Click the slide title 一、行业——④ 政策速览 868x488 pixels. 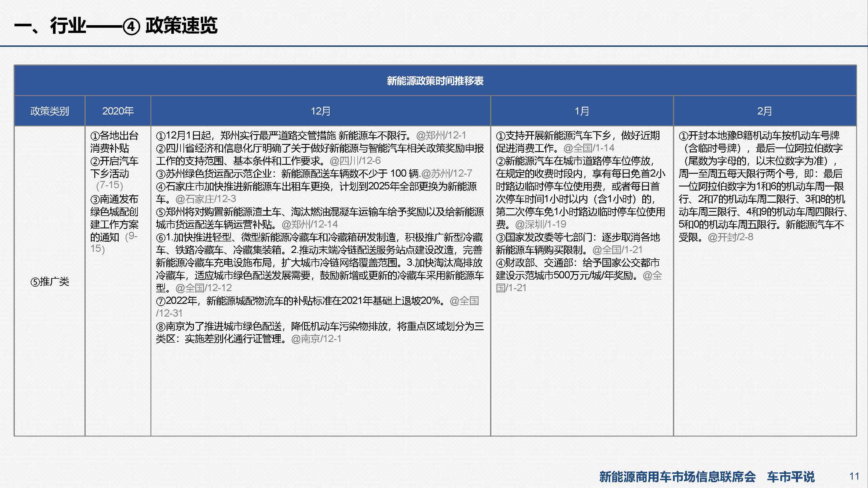pyautogui.click(x=115, y=26)
